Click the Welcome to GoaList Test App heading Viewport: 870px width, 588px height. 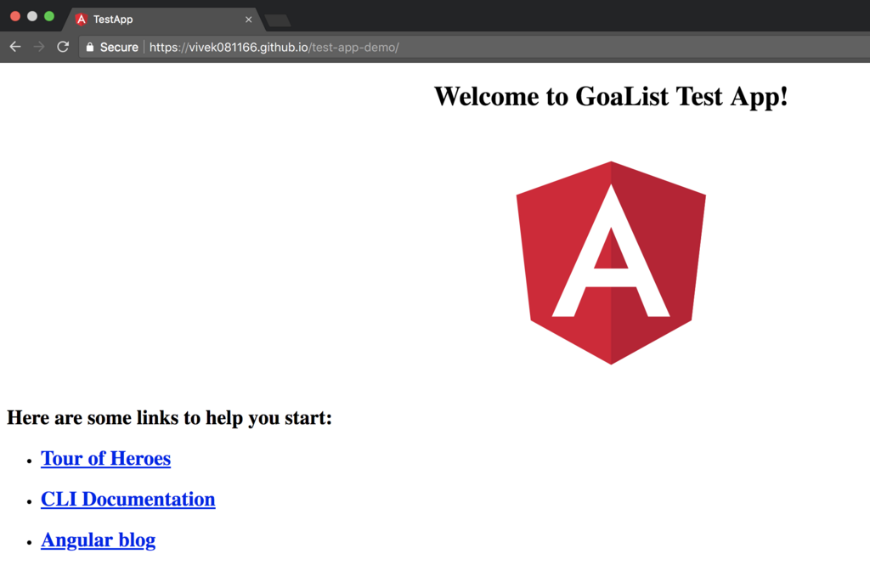click(x=611, y=97)
